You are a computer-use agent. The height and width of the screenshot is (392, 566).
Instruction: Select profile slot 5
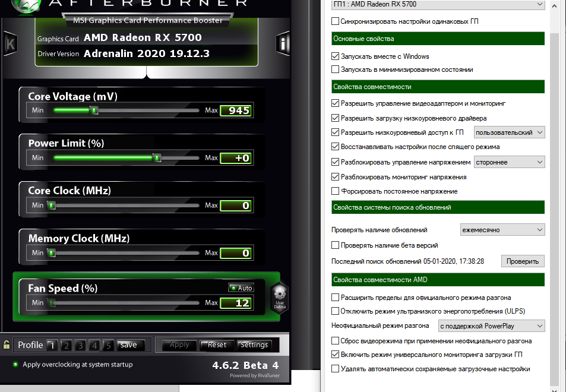click(108, 346)
